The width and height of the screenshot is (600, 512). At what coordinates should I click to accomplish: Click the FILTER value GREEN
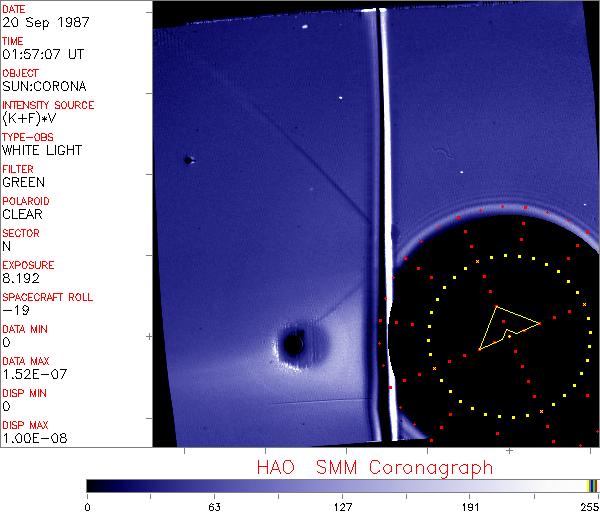click(23, 182)
